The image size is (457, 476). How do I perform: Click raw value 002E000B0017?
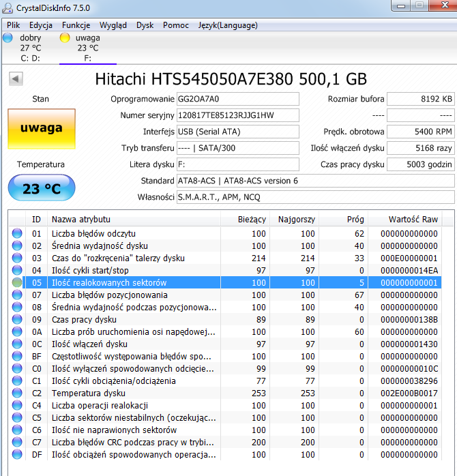coord(409,393)
